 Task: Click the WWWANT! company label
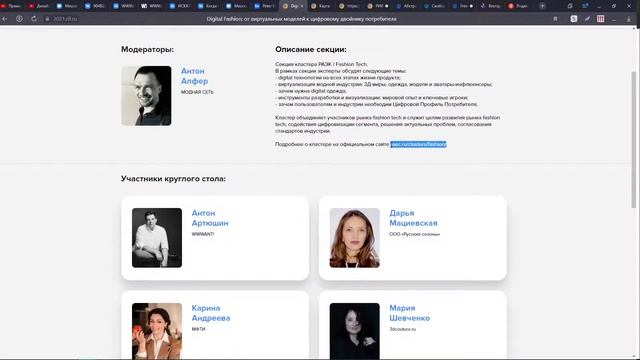(x=203, y=234)
